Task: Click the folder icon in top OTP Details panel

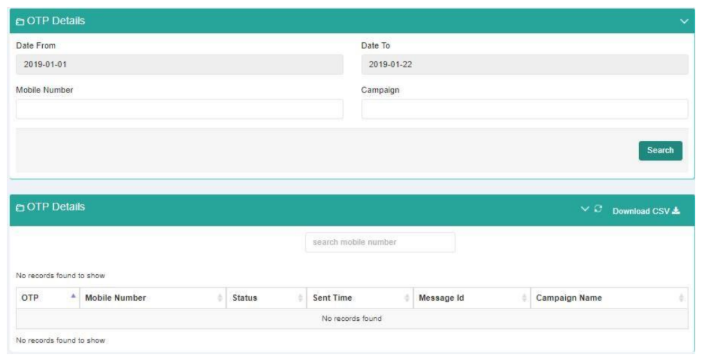Action: (x=20, y=22)
